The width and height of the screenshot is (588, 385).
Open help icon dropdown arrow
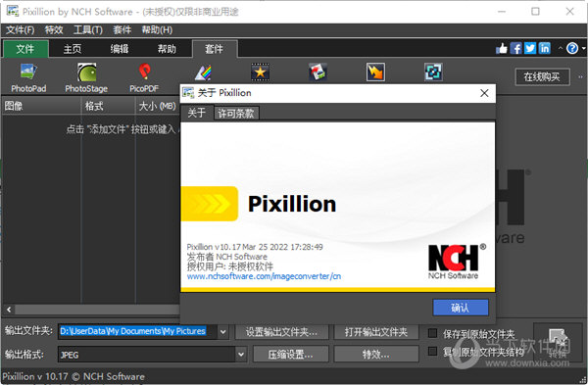[583, 48]
